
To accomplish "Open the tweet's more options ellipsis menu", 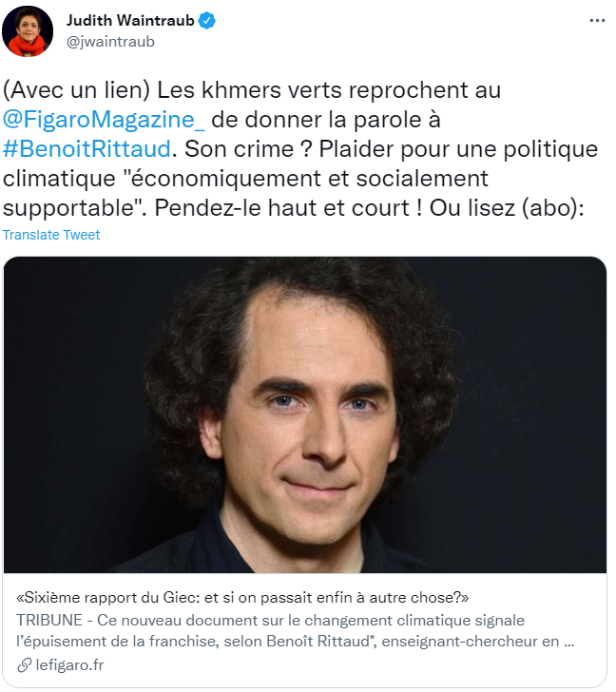I will click(597, 21).
